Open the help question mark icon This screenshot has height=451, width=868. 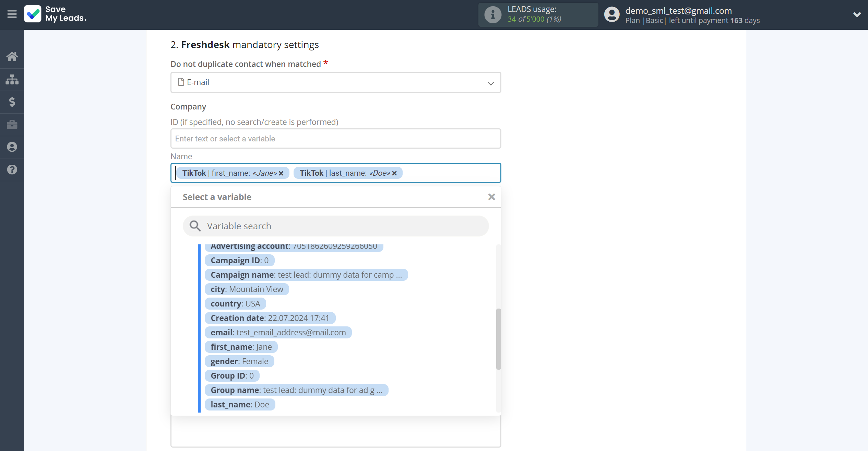12,170
